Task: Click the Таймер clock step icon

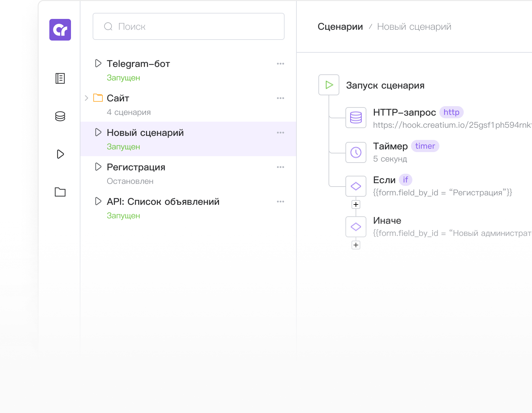Action: pyautogui.click(x=356, y=152)
